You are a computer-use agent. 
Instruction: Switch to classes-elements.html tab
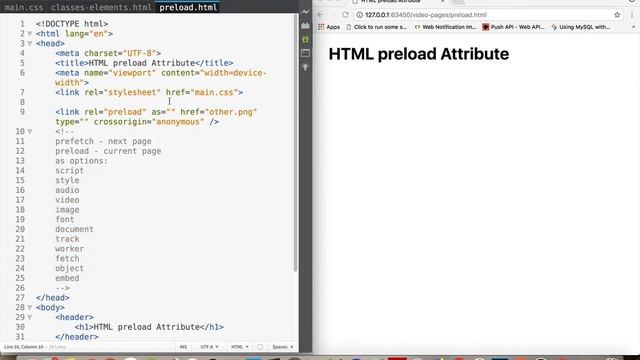tap(101, 7)
